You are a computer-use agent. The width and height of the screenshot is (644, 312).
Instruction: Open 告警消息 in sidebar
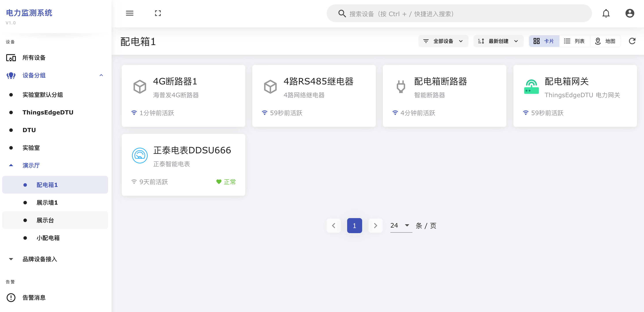[34, 297]
